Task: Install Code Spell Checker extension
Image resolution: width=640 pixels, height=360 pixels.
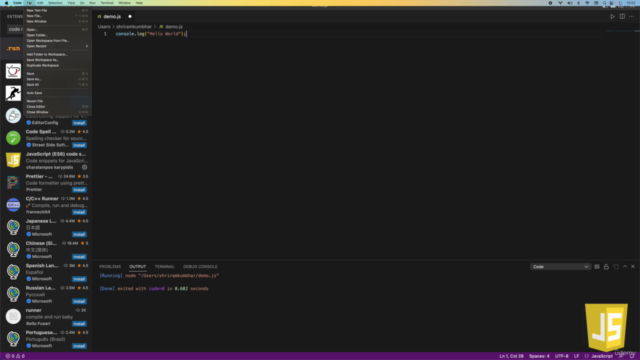Action: 79,145
